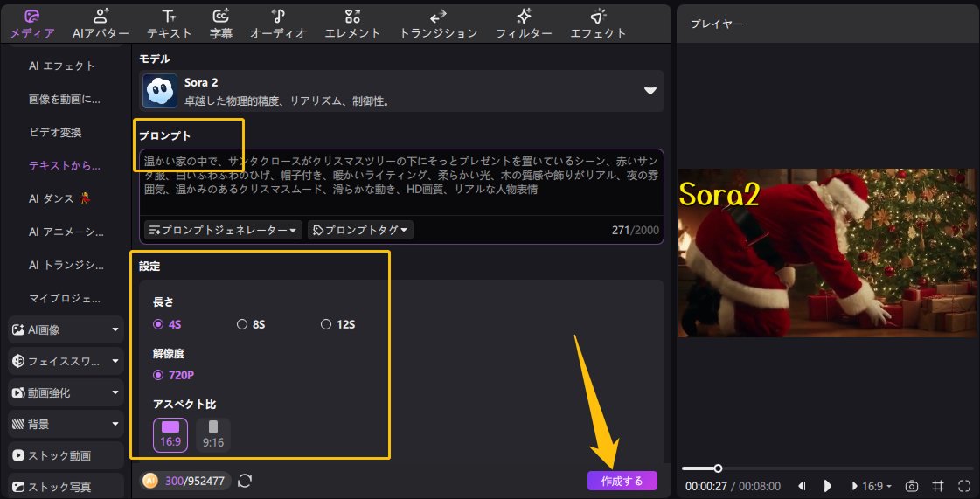Enter fullscreen player view
The image size is (980, 499).
pyautogui.click(x=963, y=486)
